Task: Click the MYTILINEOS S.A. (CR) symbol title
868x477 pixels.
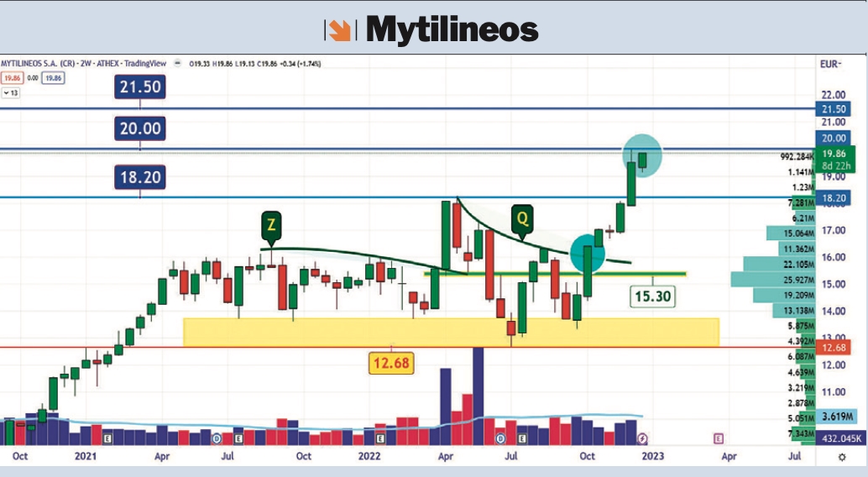Action: 38,64
